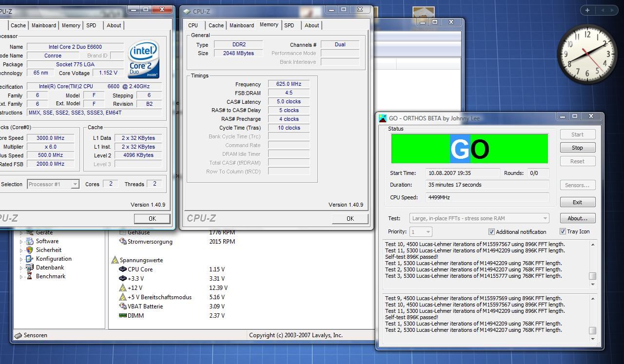Click the +3.3 V sensor icon
This screenshot has width=624, height=364.
pyautogui.click(x=123, y=278)
